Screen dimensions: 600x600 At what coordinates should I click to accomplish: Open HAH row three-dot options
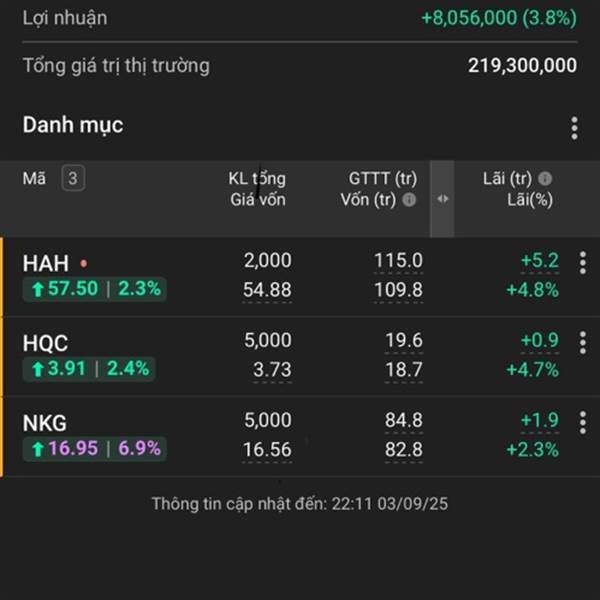coord(582,263)
